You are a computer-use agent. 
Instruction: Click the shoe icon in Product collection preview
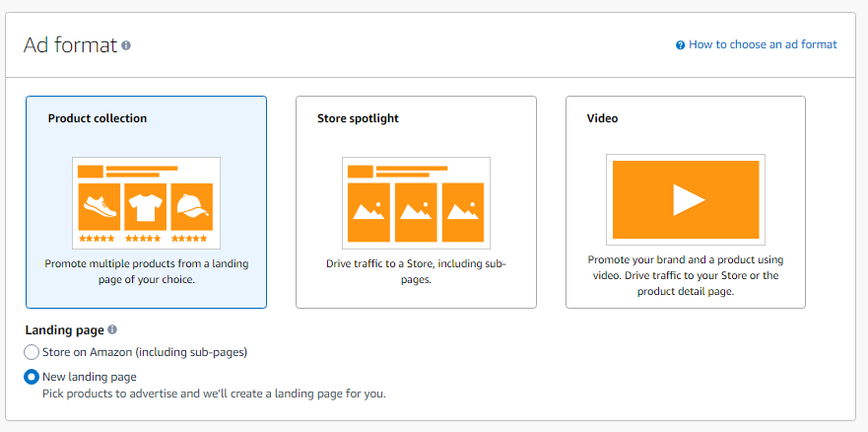click(x=99, y=206)
